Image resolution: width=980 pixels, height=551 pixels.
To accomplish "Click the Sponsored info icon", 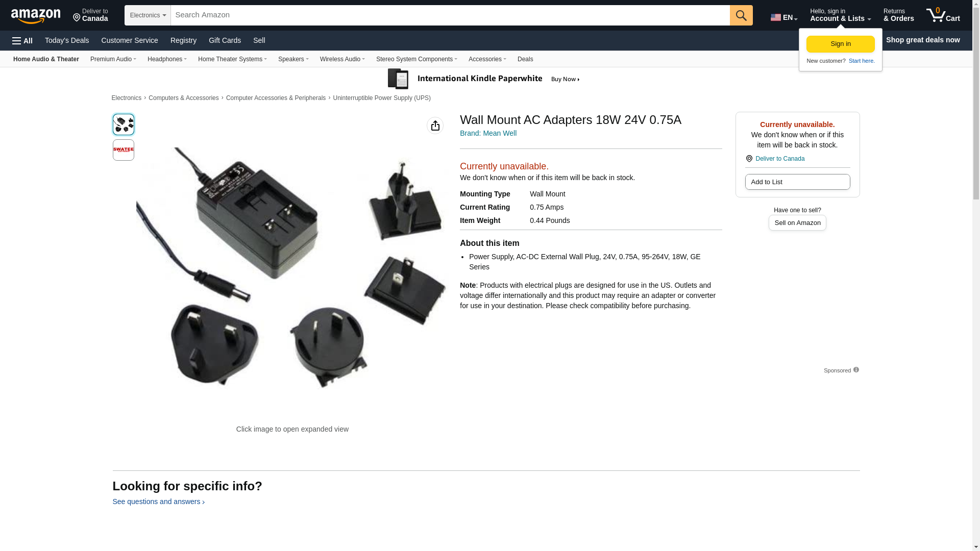I will coord(856,370).
